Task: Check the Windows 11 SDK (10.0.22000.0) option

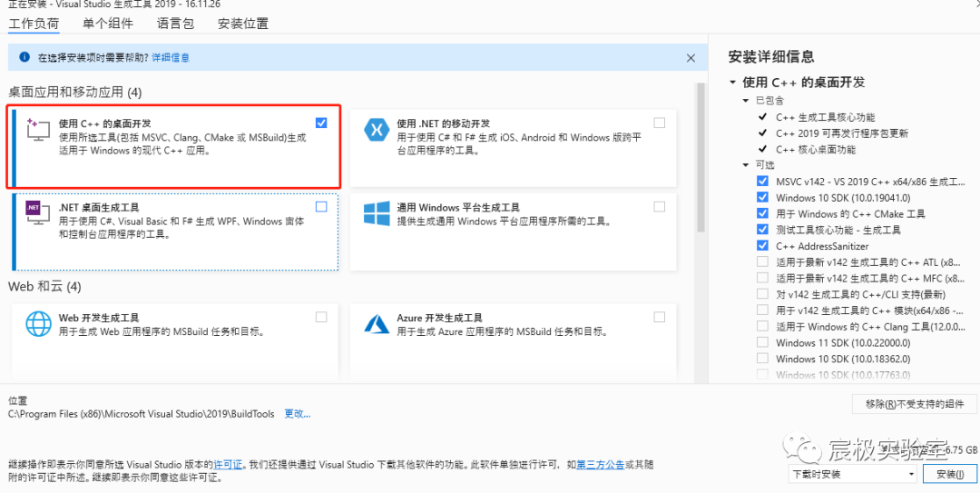Action: 762,342
